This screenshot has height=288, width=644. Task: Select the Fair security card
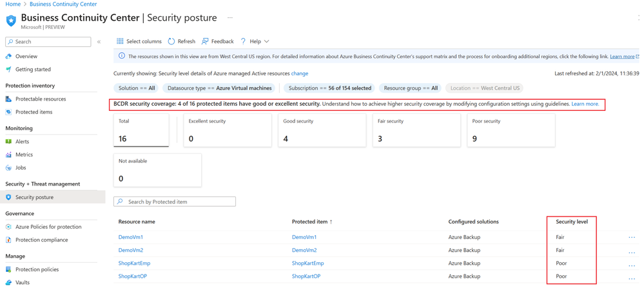coord(416,130)
